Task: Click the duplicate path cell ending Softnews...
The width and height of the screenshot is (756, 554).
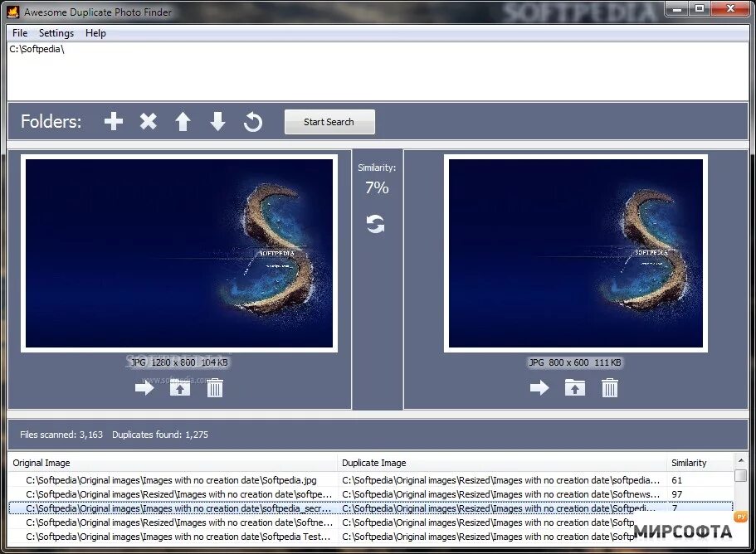Action: (501, 494)
